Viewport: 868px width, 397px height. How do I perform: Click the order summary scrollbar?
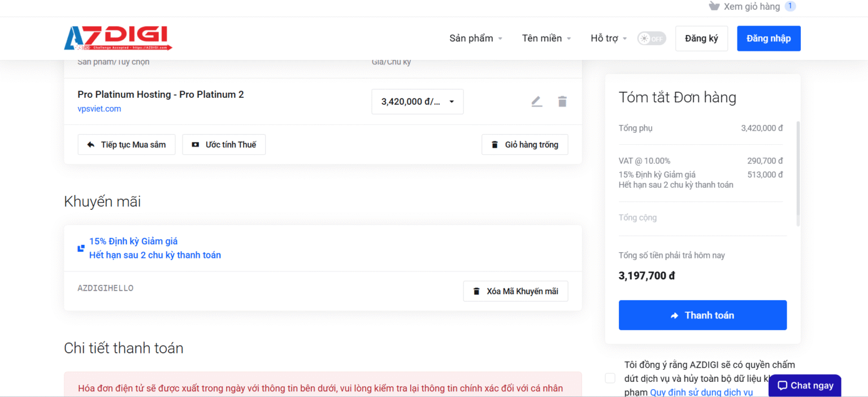(798, 173)
